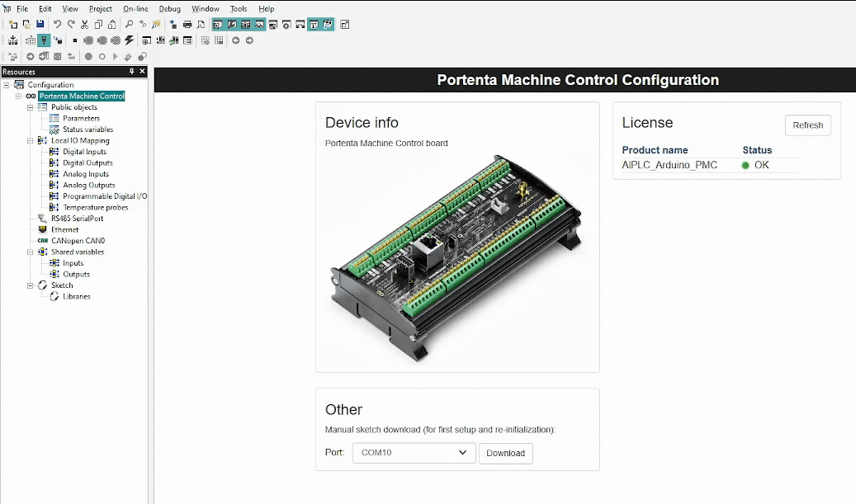This screenshot has width=856, height=504.
Task: Click the Print icon in the toolbar
Action: [x=187, y=24]
